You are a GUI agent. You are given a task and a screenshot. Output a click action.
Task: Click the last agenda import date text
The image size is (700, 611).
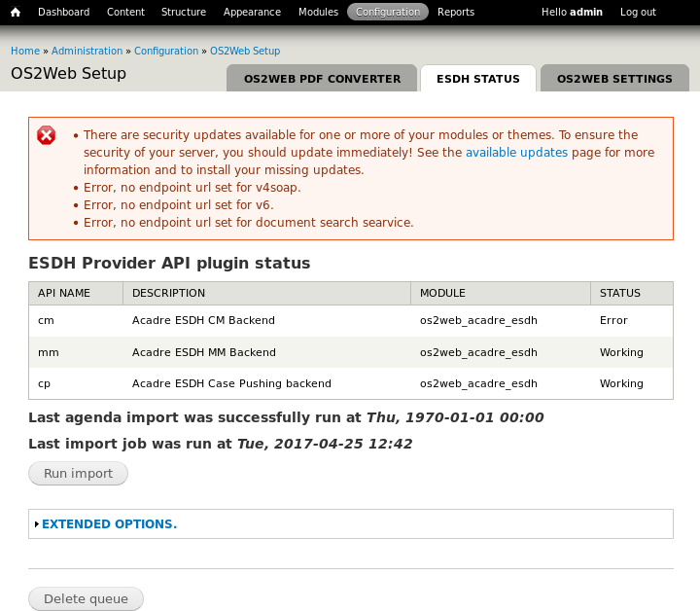(x=455, y=417)
